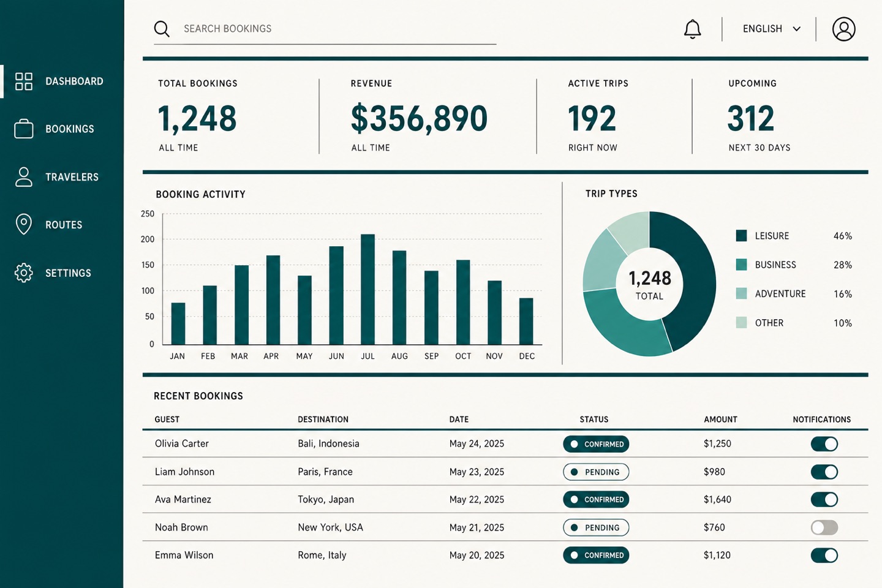Click Emma Wilson's Confirmed status badge
The image size is (882, 588).
click(x=596, y=556)
